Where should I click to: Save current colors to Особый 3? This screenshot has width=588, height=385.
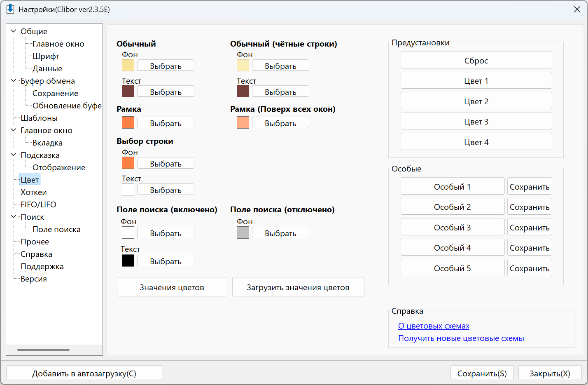530,227
